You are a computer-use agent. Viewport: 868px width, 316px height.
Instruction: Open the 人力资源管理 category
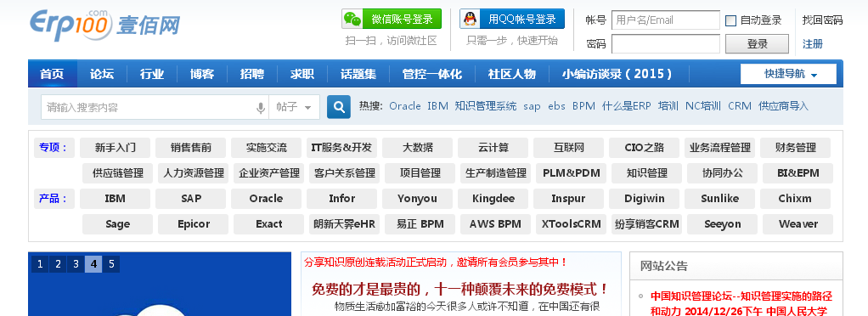[193, 173]
